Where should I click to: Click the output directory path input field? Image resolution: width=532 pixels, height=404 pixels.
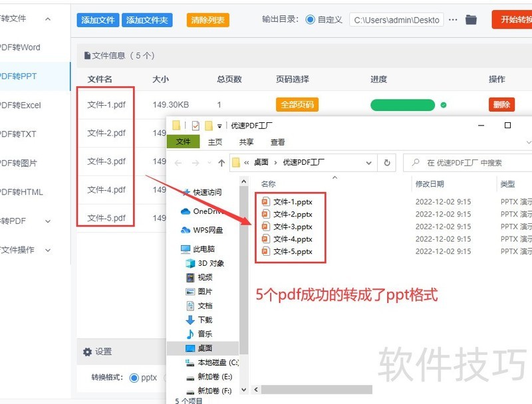coord(396,19)
